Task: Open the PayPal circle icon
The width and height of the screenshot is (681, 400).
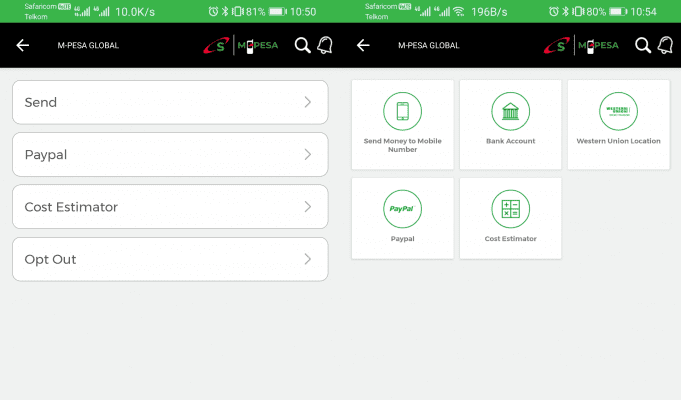Action: click(x=402, y=209)
